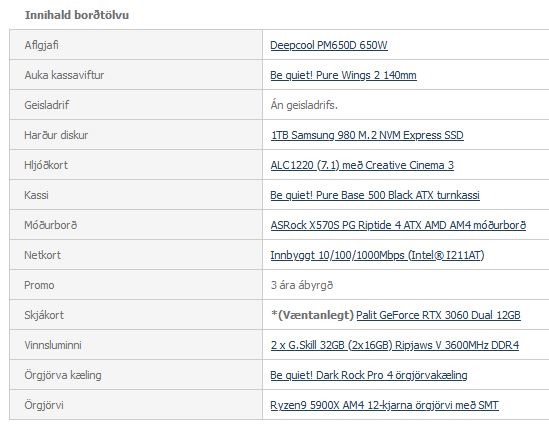Open Be quiet! Pure Base 500 Black link
Screen dimensions: 549x433
tap(375, 195)
